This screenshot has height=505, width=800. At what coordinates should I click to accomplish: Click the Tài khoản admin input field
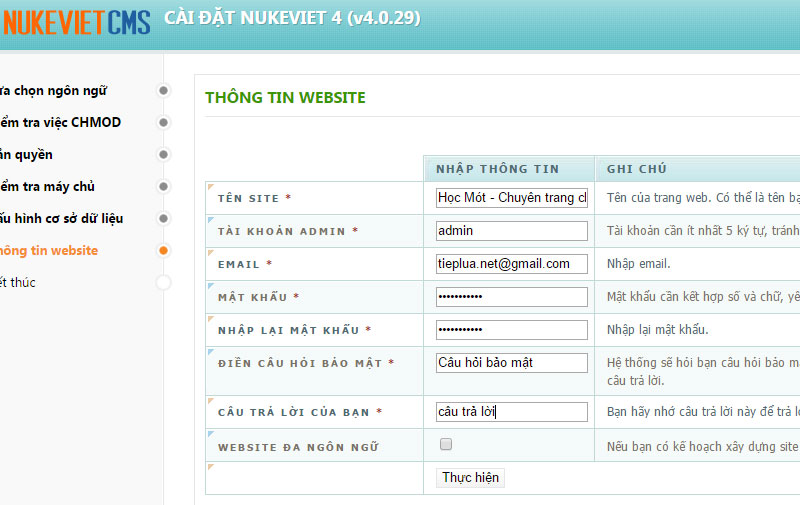point(512,231)
